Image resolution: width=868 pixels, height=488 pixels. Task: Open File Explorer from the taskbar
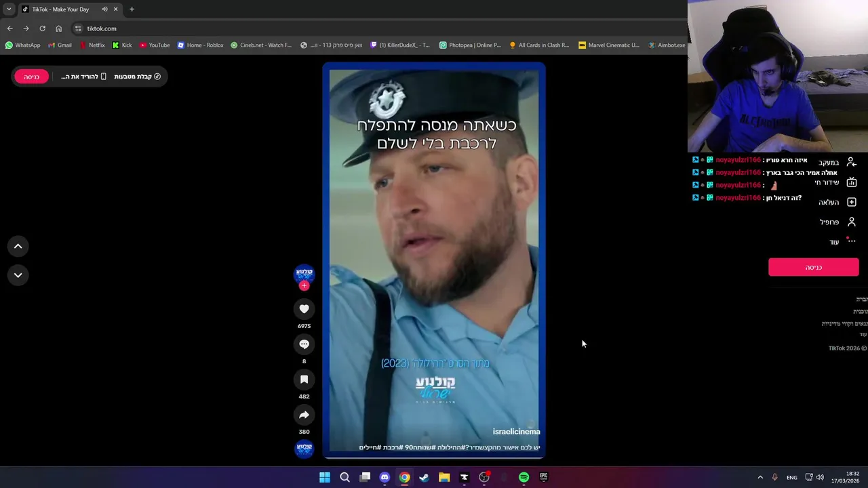point(444,477)
